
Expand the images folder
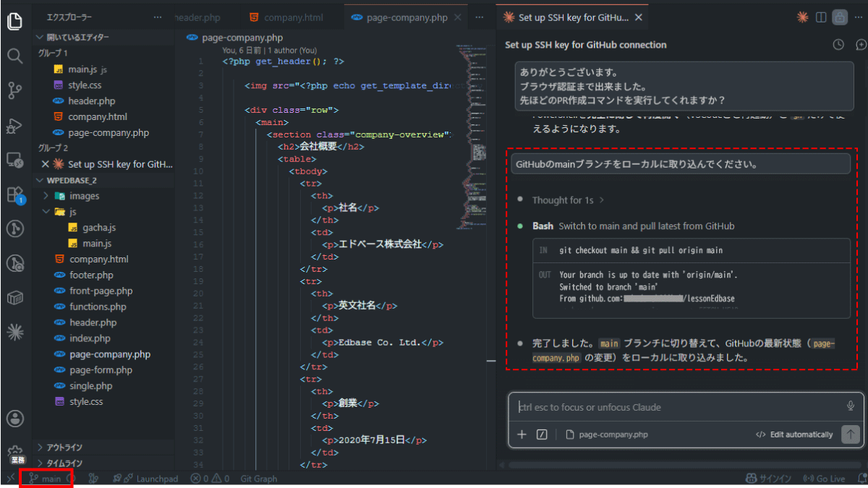click(x=103, y=196)
